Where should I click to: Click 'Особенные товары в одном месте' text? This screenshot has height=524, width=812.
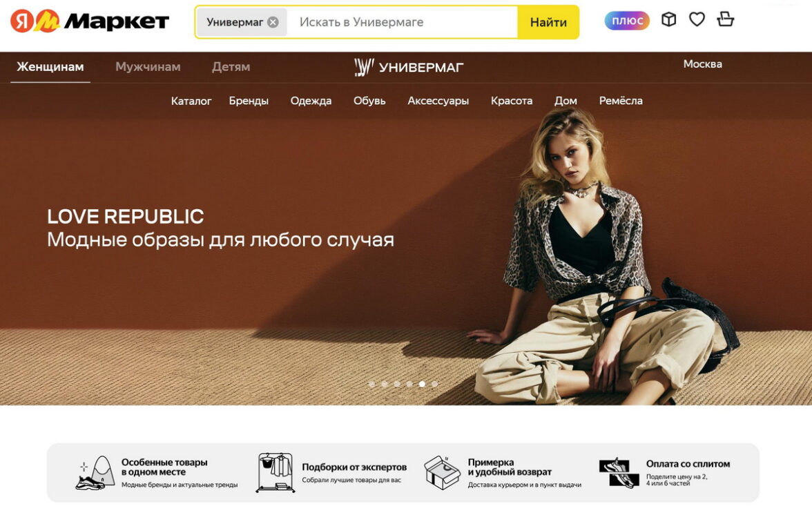[164, 467]
